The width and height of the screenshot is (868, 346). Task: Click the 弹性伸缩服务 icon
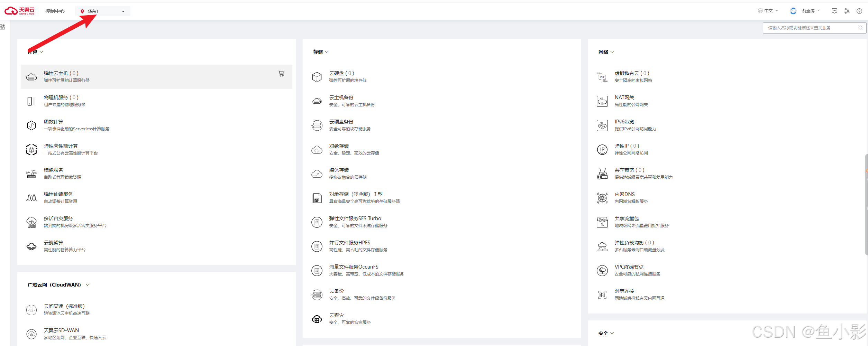tap(31, 198)
